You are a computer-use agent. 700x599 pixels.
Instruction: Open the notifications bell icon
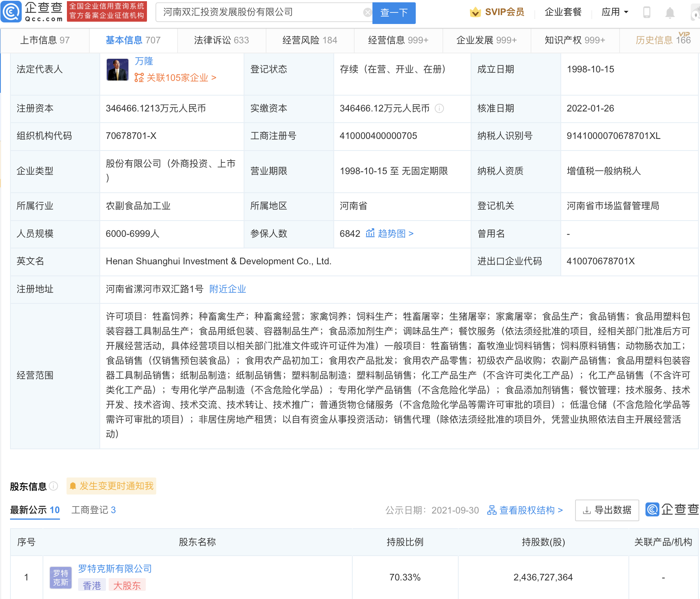point(669,13)
